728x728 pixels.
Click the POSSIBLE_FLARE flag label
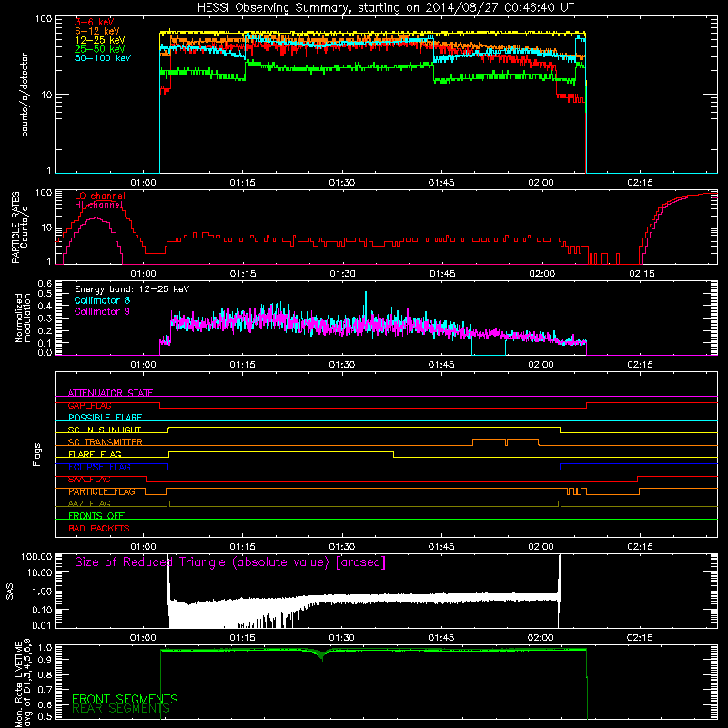pyautogui.click(x=105, y=418)
